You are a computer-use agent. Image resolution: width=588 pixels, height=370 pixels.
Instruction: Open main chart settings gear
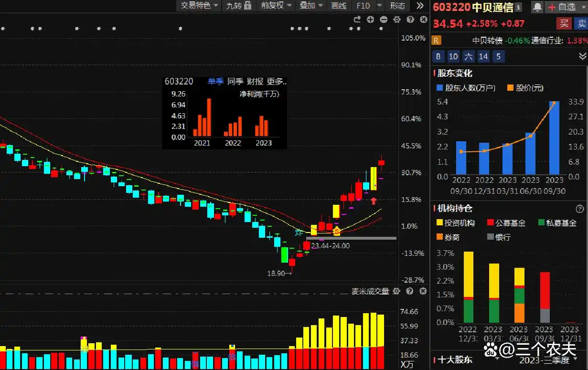click(396, 20)
